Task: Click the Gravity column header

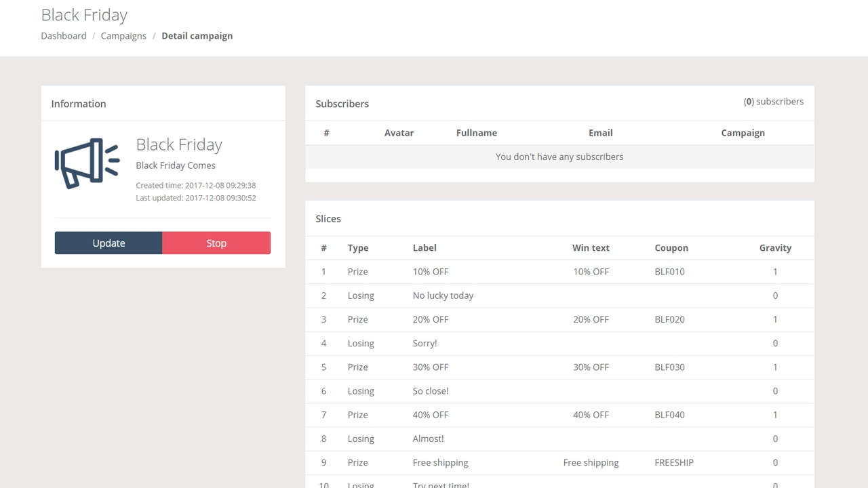Action: tap(775, 248)
